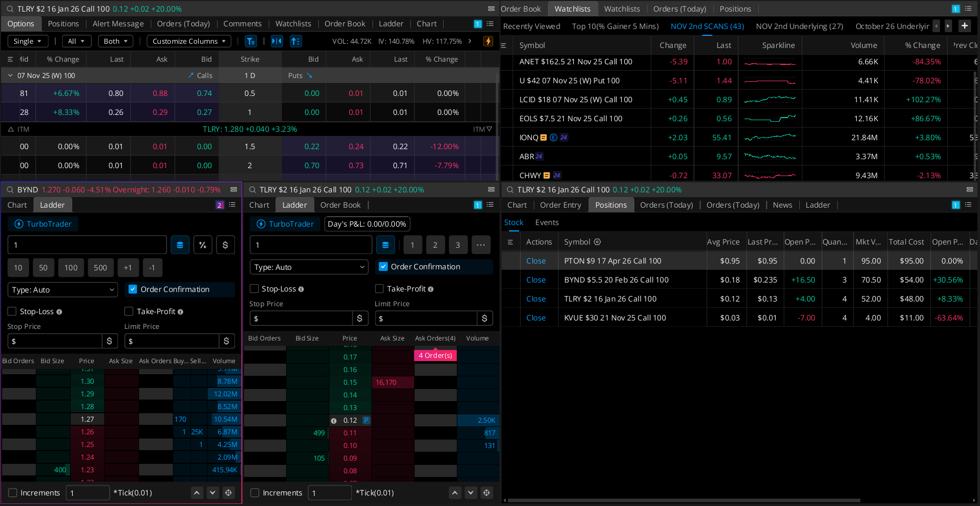Click the 500 quantity preset button
This screenshot has width=980, height=506.
tap(100, 268)
